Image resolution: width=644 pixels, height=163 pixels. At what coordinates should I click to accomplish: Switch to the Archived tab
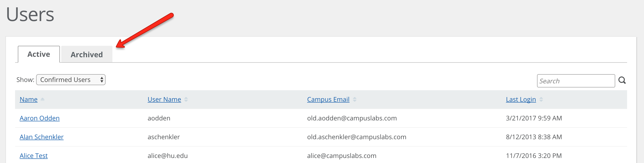(87, 54)
